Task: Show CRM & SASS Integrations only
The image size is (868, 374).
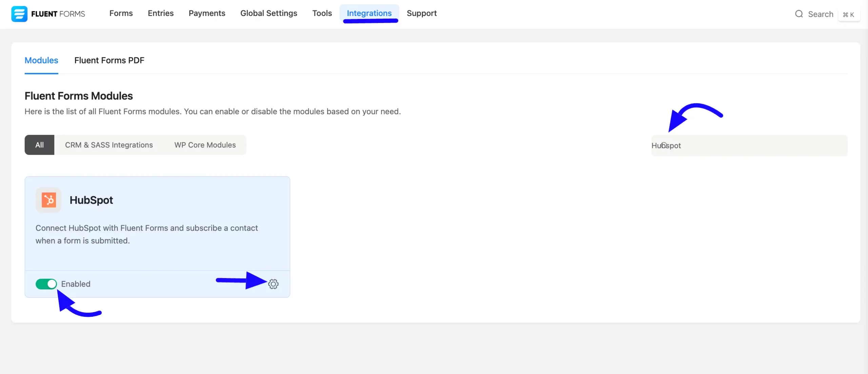Action: (108, 145)
